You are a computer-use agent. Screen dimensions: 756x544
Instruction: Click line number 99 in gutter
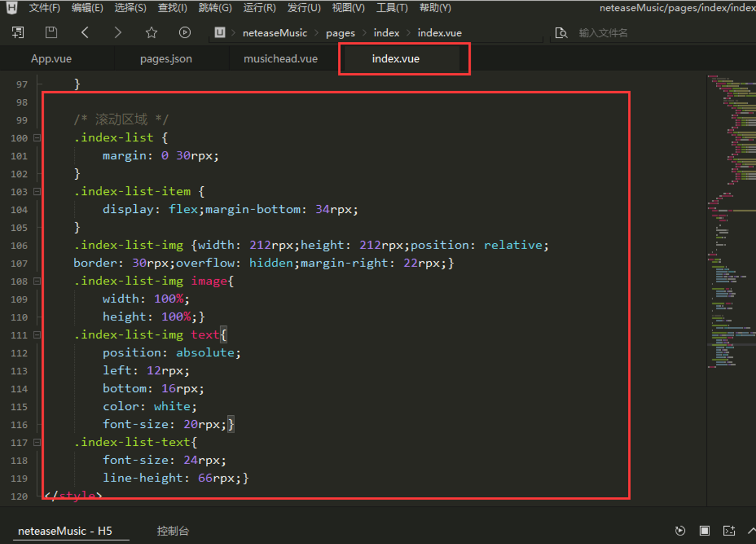coord(22,120)
